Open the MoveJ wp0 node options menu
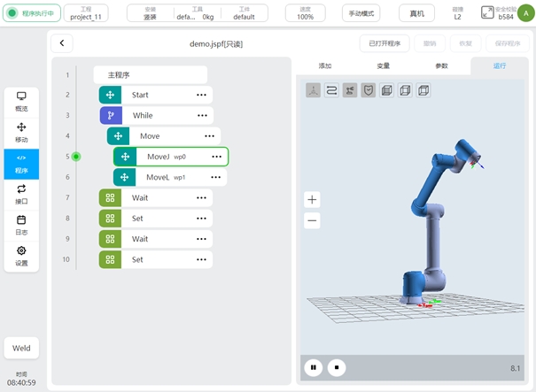Screen dimensions: 536x392 (x=216, y=157)
